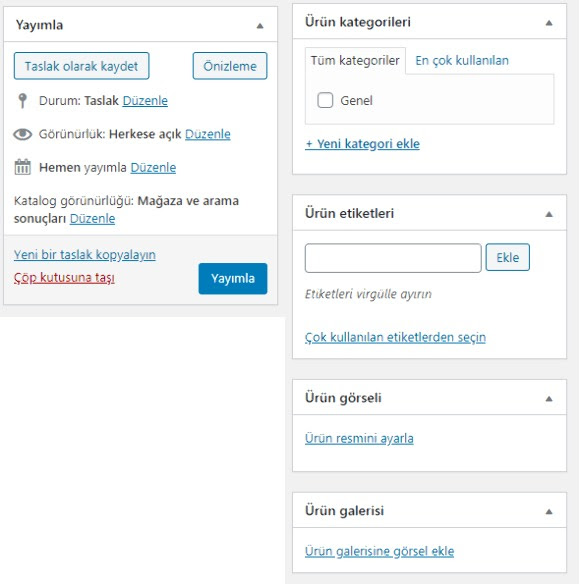This screenshot has height=584, width=580.
Task: Toggle the Ürün görseli panel arrow
Action: (549, 399)
